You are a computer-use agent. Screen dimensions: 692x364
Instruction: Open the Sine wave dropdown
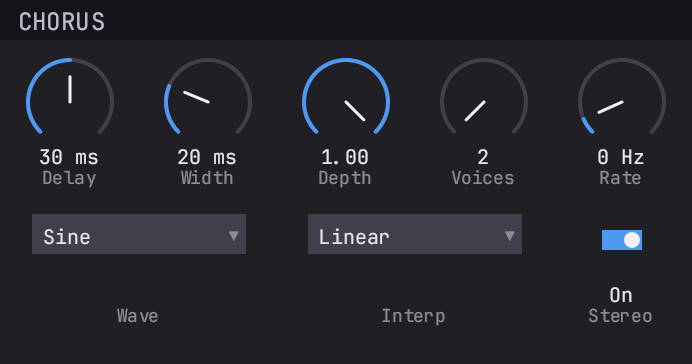[x=139, y=234]
